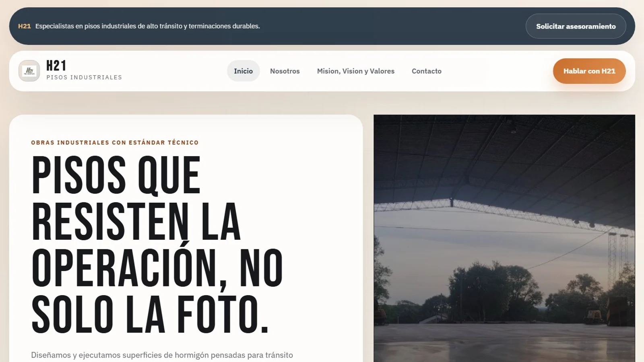Click the H21 logo icon in navbar

coord(29,71)
